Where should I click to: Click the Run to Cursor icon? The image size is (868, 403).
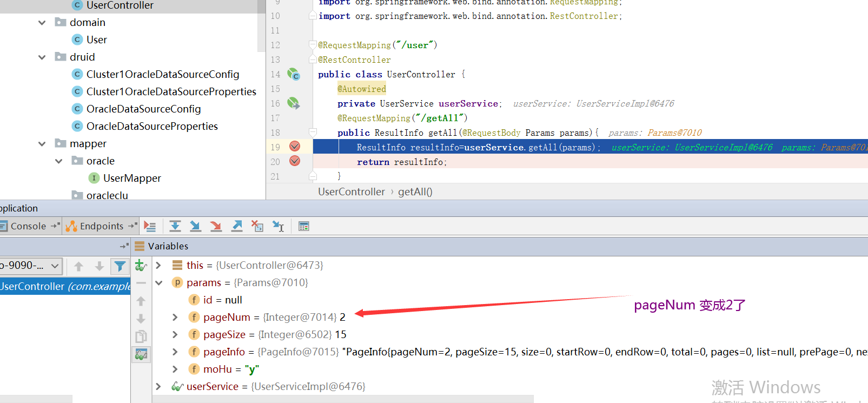[x=278, y=226]
